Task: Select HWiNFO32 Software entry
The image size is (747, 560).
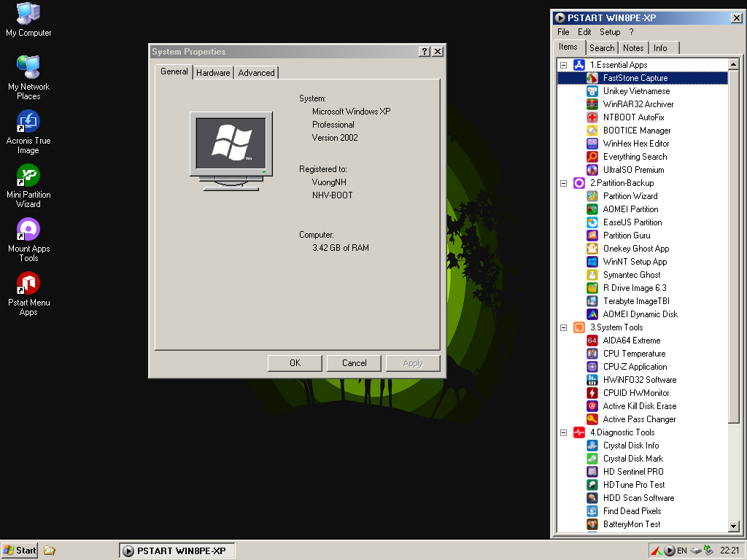Action: (x=639, y=380)
